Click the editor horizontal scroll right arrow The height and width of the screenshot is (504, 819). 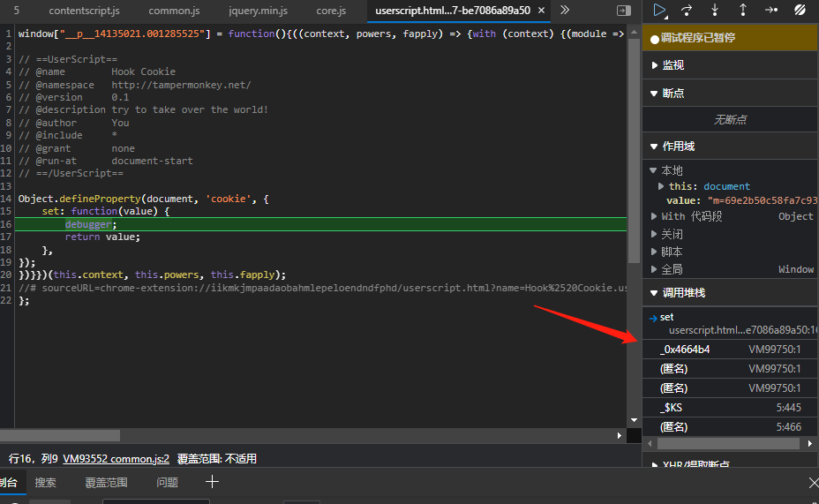click(x=620, y=435)
